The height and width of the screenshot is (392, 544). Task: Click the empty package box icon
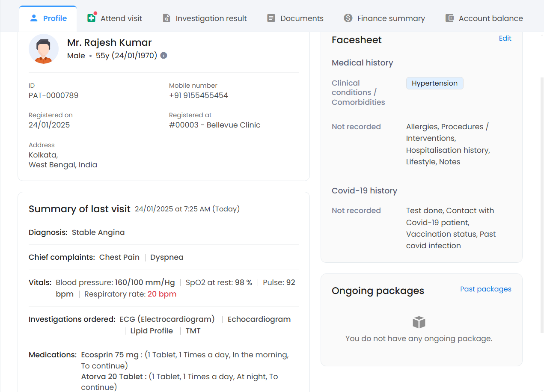click(419, 322)
